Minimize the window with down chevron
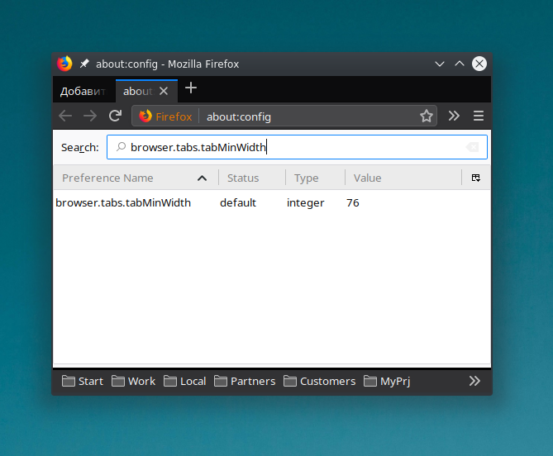 click(x=439, y=64)
